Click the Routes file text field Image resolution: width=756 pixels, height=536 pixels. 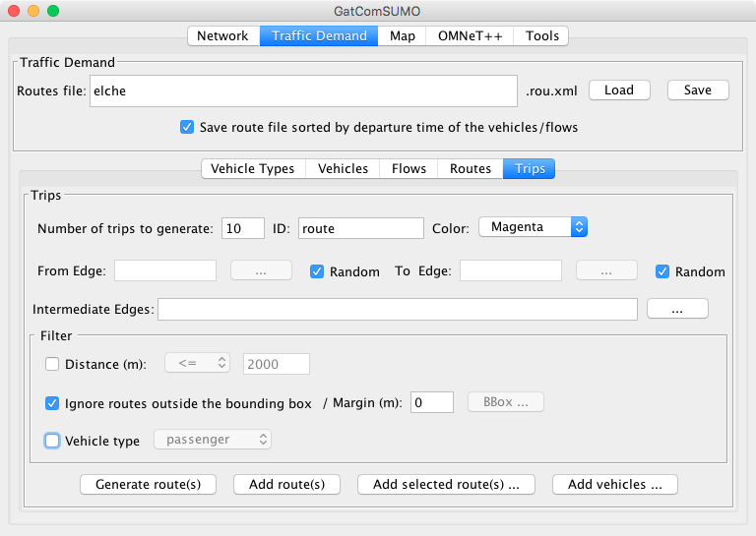click(x=303, y=90)
